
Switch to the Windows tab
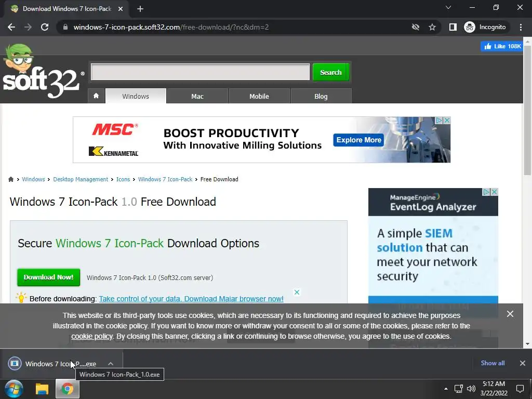click(136, 96)
